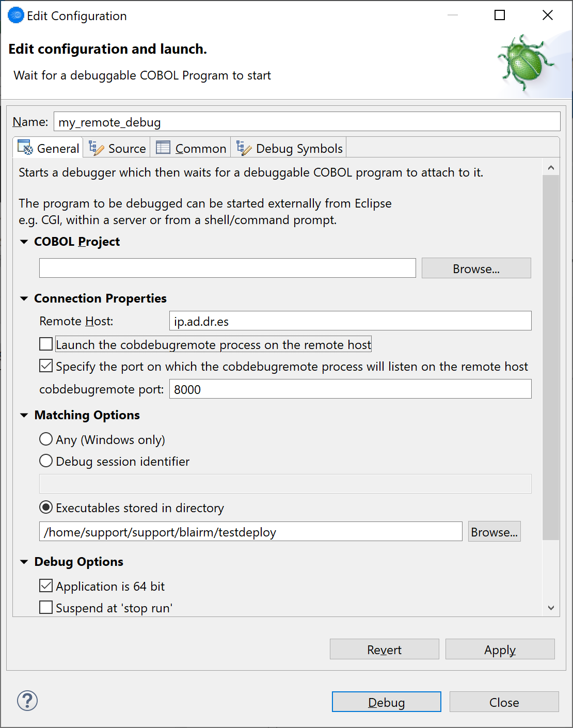Viewport: 573px width, 728px height.
Task: Select the 'Any (Windows only)' radio button
Action: pyautogui.click(x=45, y=439)
